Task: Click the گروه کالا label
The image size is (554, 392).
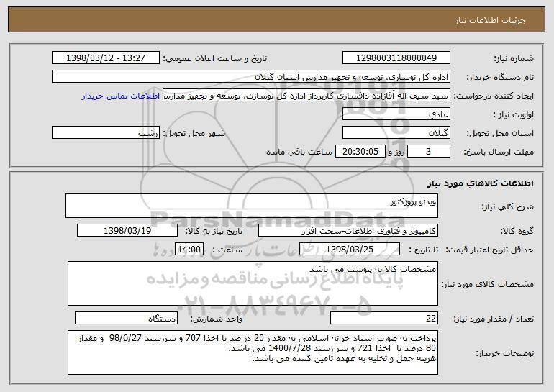Action: point(517,232)
